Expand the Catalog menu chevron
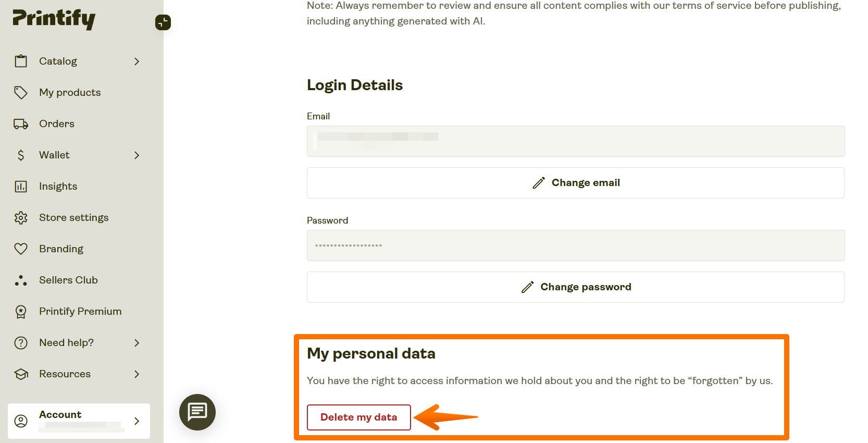 pos(137,61)
